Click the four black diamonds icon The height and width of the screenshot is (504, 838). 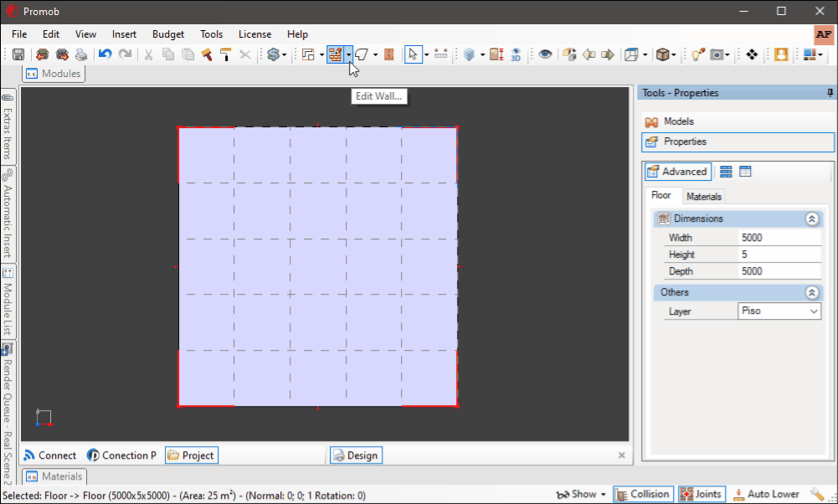coord(752,54)
